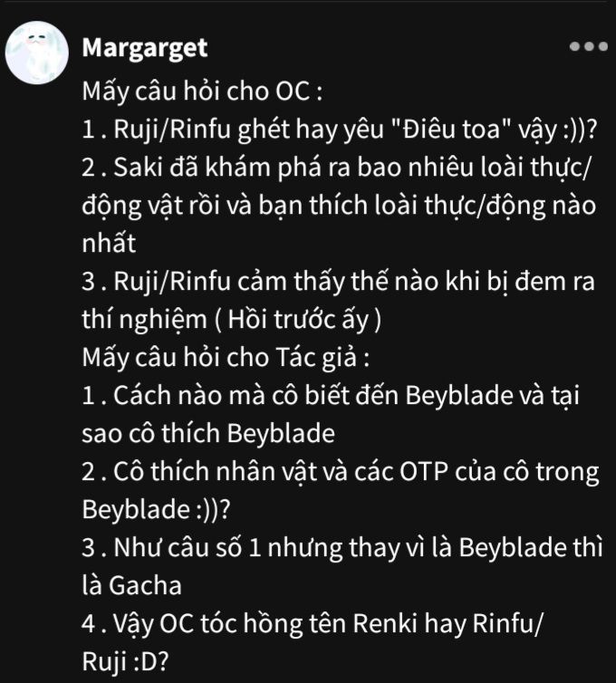Click the word "Gacha"
616x683 pixels.
point(145,585)
